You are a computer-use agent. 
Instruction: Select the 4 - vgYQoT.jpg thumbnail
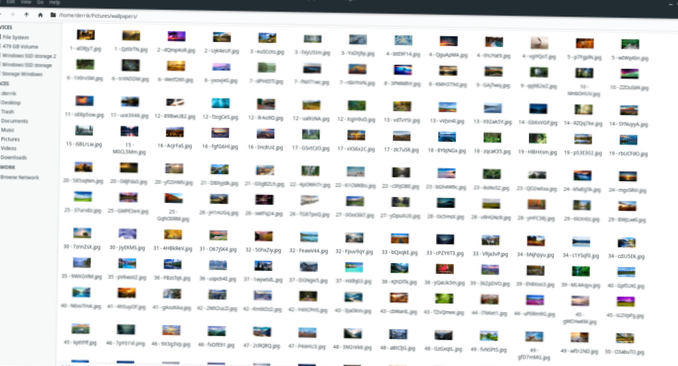(539, 42)
